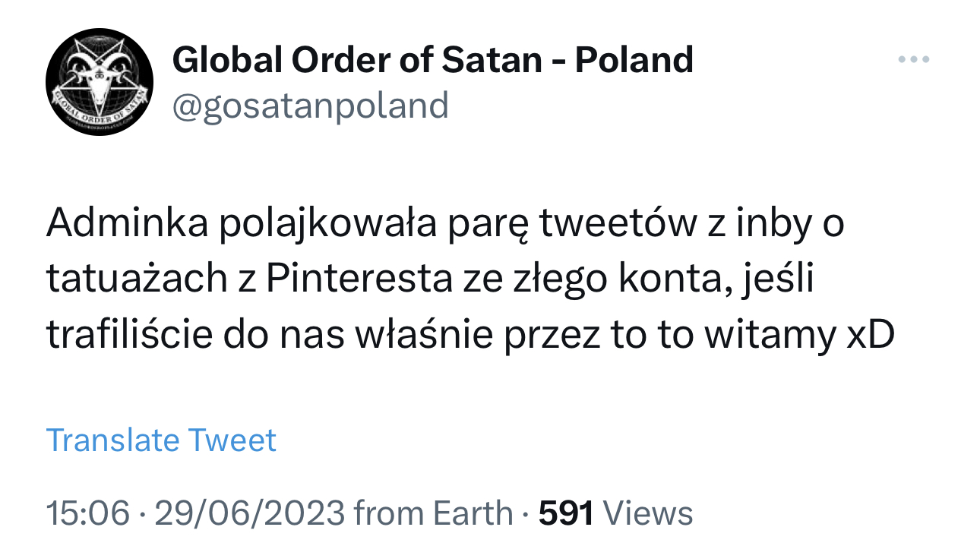The width and height of the screenshot is (980, 546).
Task: Click the @gosatanpoland handle
Action: pyautogui.click(x=311, y=106)
